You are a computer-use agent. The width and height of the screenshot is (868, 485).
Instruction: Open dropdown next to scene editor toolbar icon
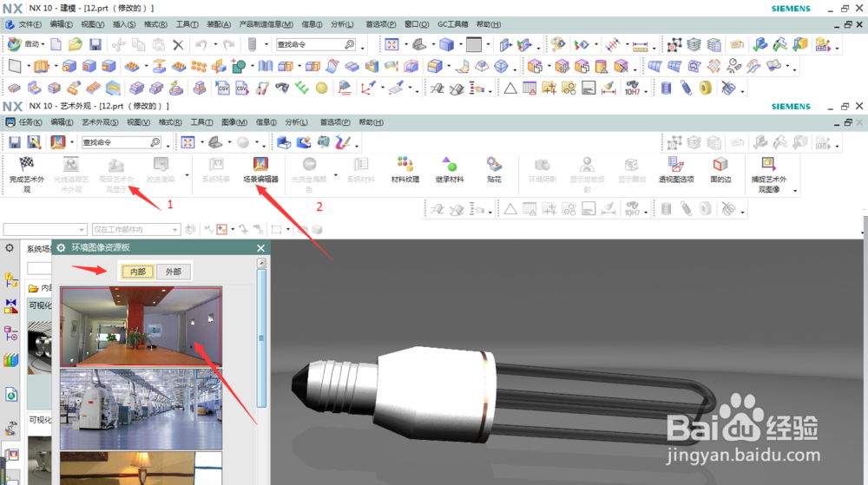point(72,142)
